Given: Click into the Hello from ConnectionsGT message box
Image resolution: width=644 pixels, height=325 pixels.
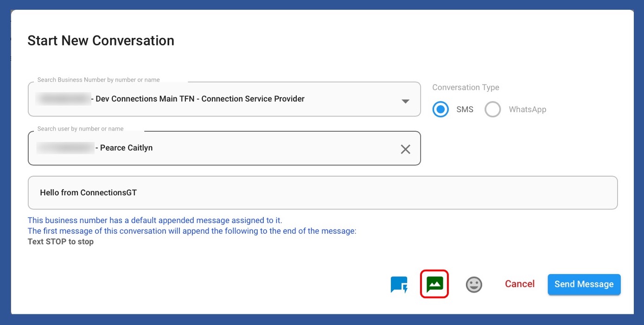Looking at the screenshot, I should 322,193.
